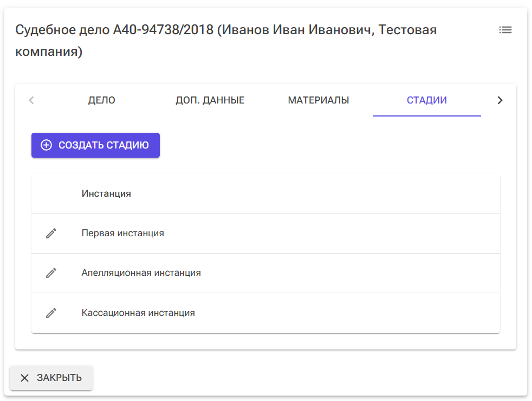Click the Инстанция column header
532x401 pixels.
pos(107,193)
